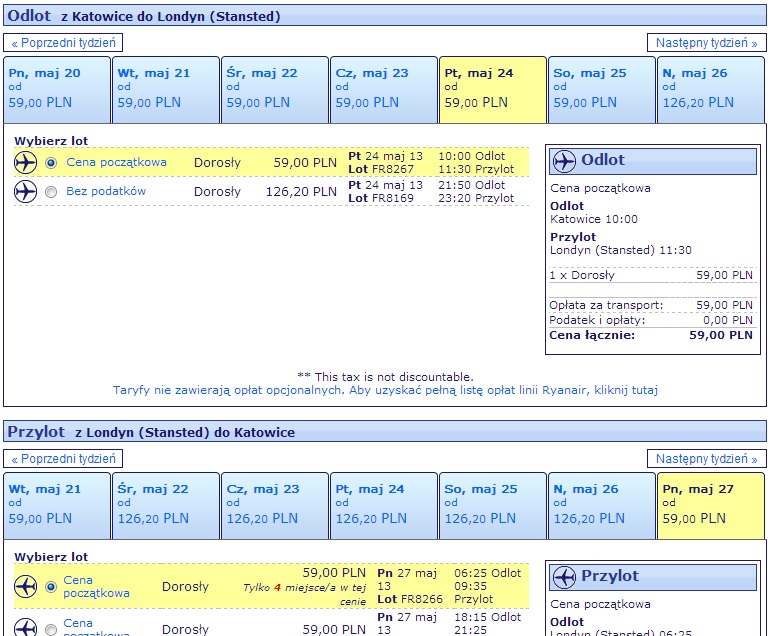This screenshot has height=636, width=775.
Task: Click the airplane icon in the Przylot summary header
Action: click(x=564, y=577)
